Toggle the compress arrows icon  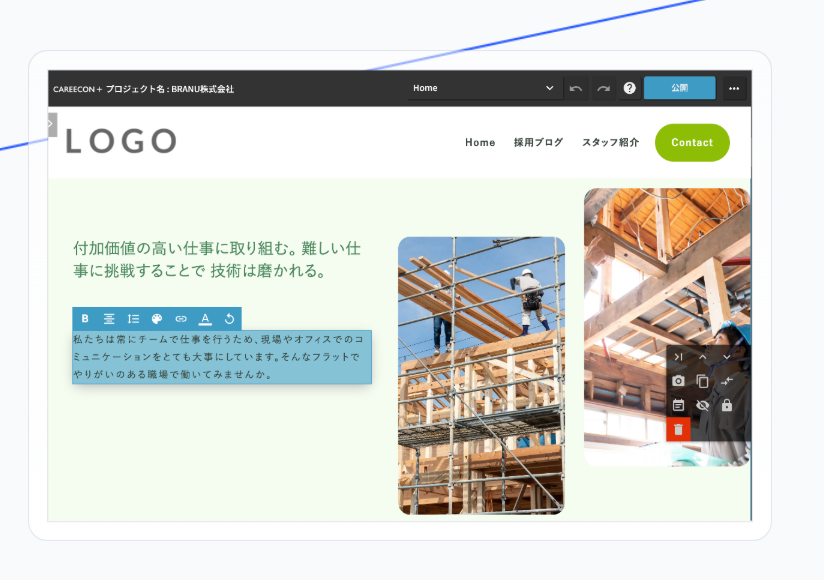727,381
